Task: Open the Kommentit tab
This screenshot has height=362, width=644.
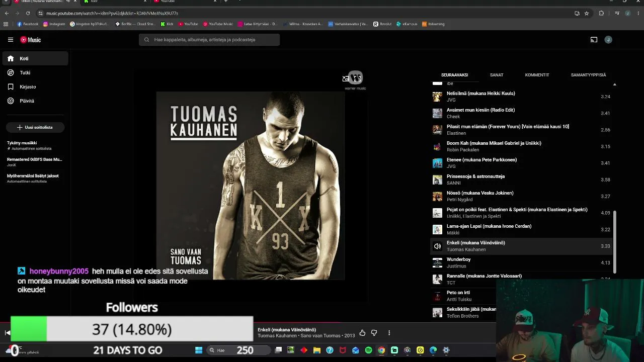Action: tap(537, 75)
